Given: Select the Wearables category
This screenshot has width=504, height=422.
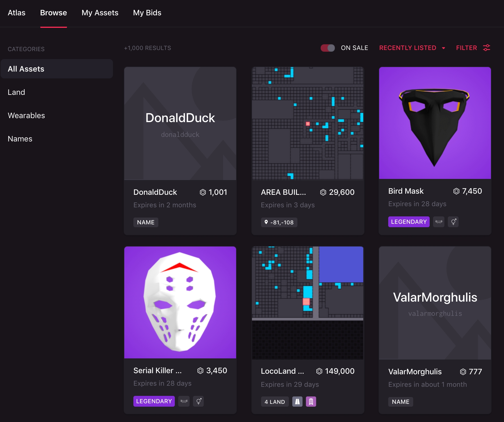Looking at the screenshot, I should tap(26, 116).
